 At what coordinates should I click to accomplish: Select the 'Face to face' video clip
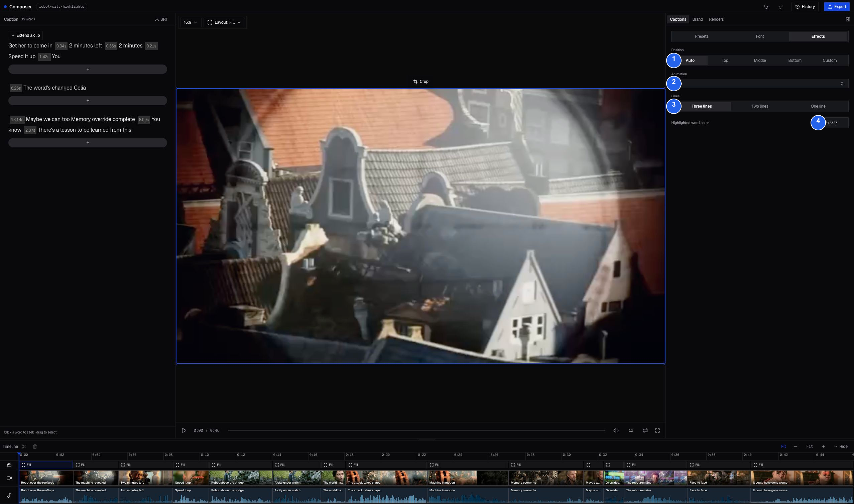tap(719, 478)
